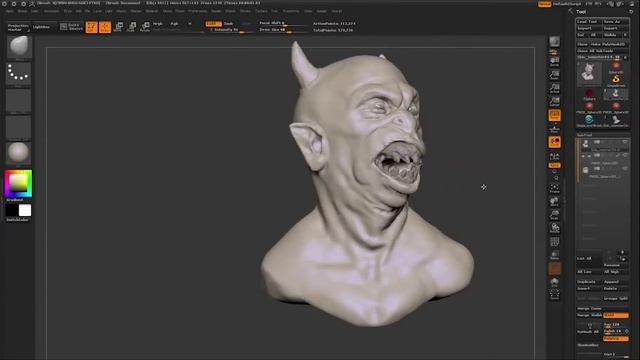640x360 pixels.
Task: Select Move mode in the top shelf
Action: pyautogui.click(x=118, y=27)
